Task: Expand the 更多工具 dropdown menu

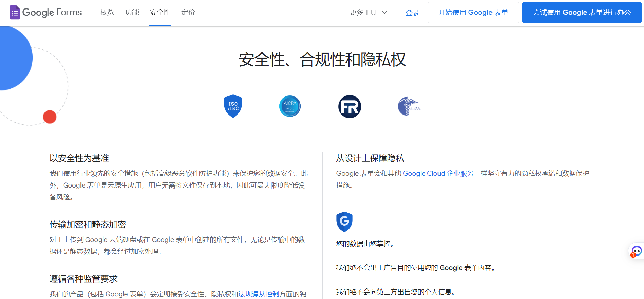Action: click(x=369, y=13)
